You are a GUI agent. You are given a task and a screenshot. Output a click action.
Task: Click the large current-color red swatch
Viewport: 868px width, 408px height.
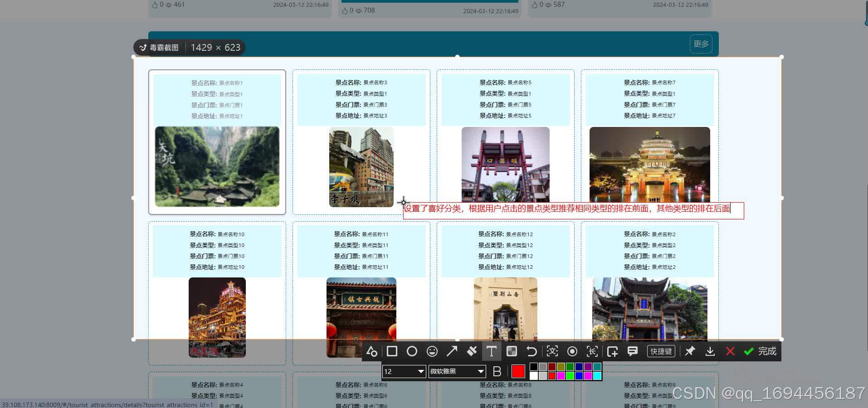pos(518,371)
